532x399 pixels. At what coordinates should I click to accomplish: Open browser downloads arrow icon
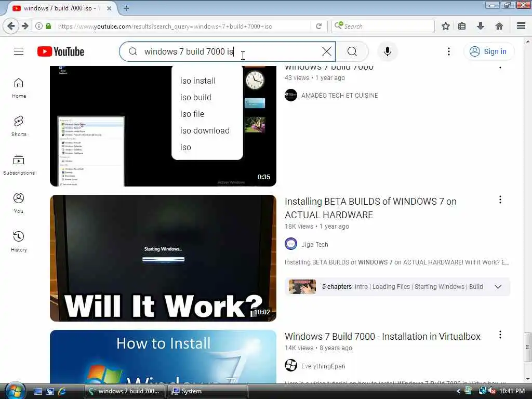(x=481, y=26)
